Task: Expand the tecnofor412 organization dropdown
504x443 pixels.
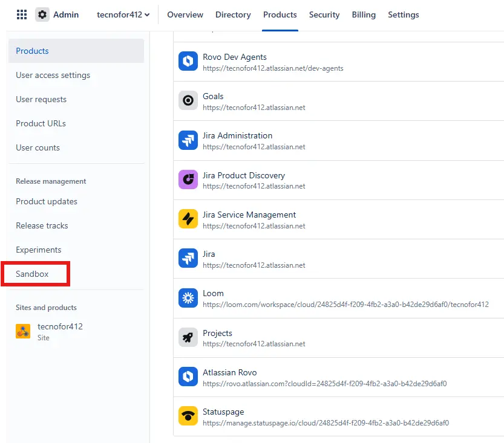Action: pyautogui.click(x=123, y=15)
